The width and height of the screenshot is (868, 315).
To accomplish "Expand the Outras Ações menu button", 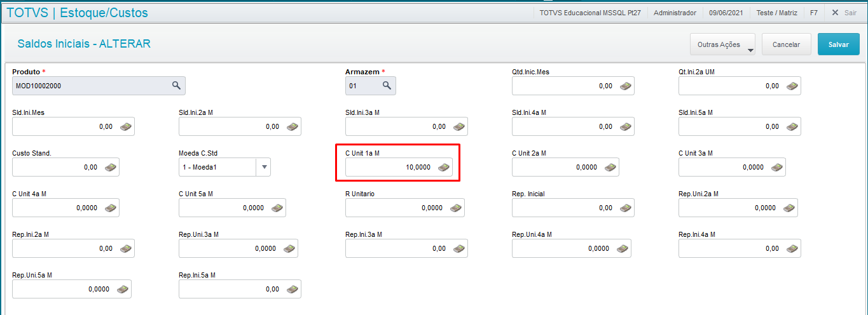I will click(722, 44).
